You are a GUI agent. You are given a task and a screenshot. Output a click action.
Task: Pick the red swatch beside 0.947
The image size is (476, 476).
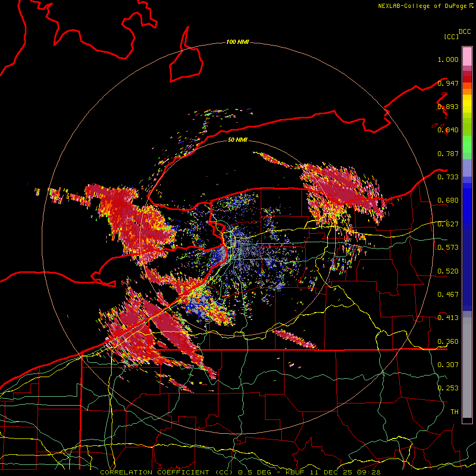pyautogui.click(x=467, y=79)
